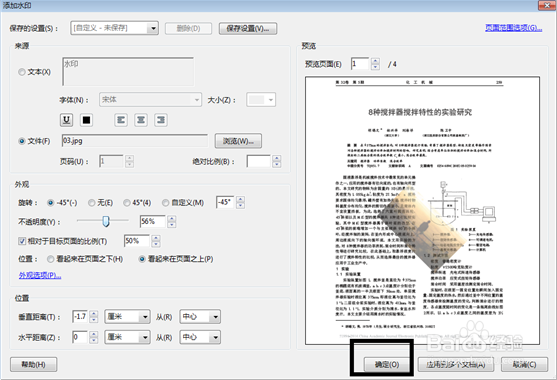The height and width of the screenshot is (380, 557).
Task: Cancel with the 取消(C) button
Action: pyautogui.click(x=524, y=364)
